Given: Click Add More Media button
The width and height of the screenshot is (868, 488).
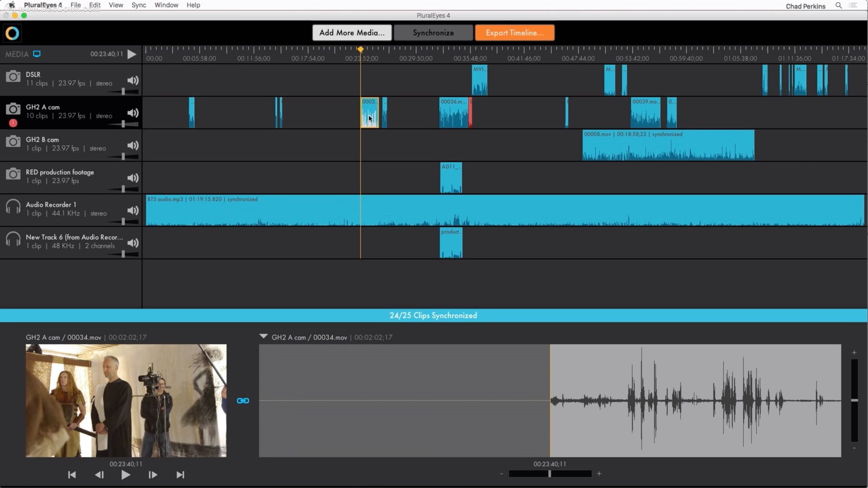Looking at the screenshot, I should pos(352,33).
